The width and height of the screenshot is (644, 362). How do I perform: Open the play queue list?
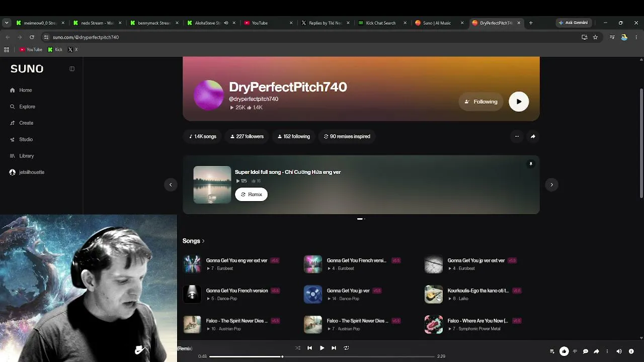[552, 351]
